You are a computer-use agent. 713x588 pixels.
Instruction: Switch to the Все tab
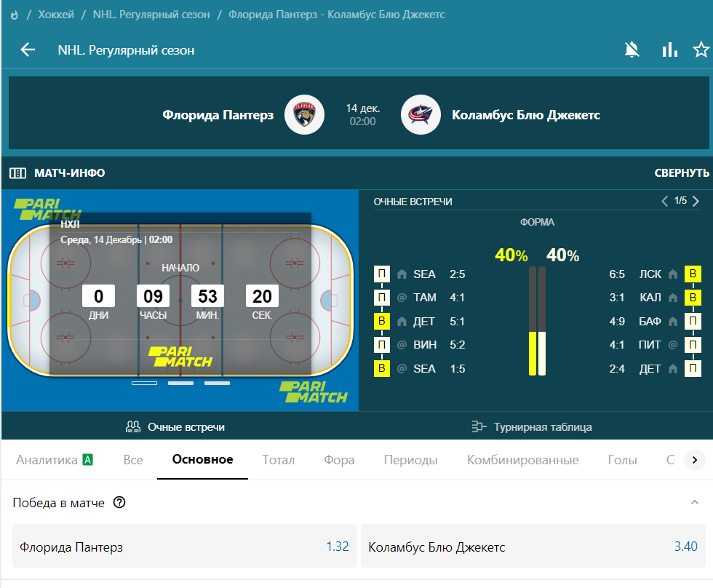tap(132, 460)
